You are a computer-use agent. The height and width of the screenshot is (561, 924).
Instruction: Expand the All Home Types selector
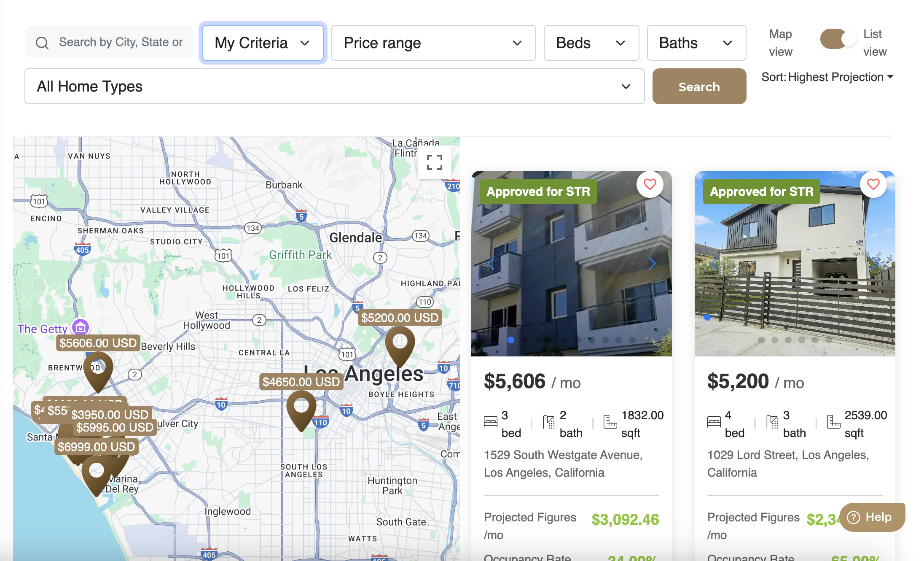(x=334, y=86)
